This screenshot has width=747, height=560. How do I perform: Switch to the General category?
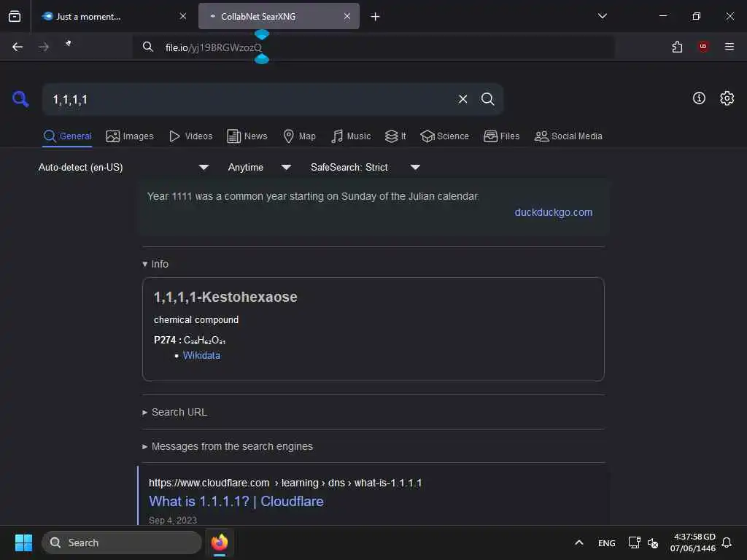68,136
